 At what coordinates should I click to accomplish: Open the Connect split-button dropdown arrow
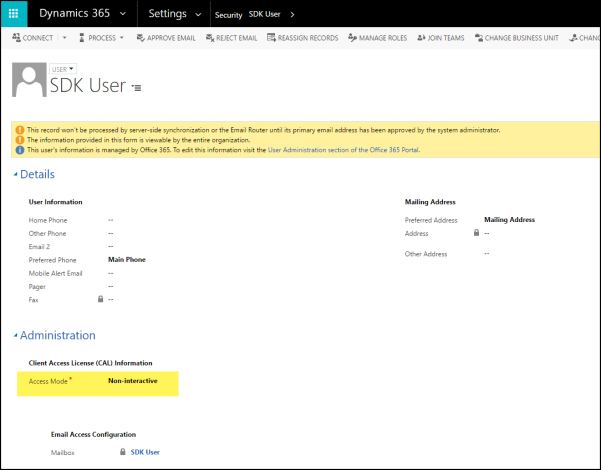[64, 38]
